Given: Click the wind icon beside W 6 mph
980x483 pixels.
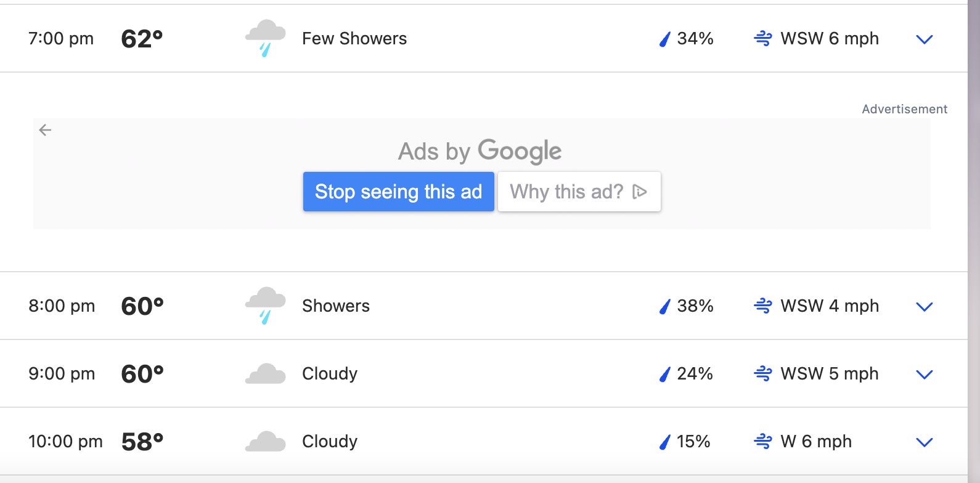Looking at the screenshot, I should click(x=762, y=442).
